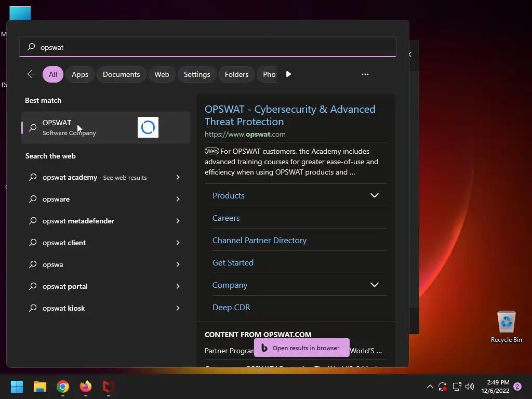Expand arrow for opsware suggestion
The height and width of the screenshot is (399, 532).
click(178, 199)
